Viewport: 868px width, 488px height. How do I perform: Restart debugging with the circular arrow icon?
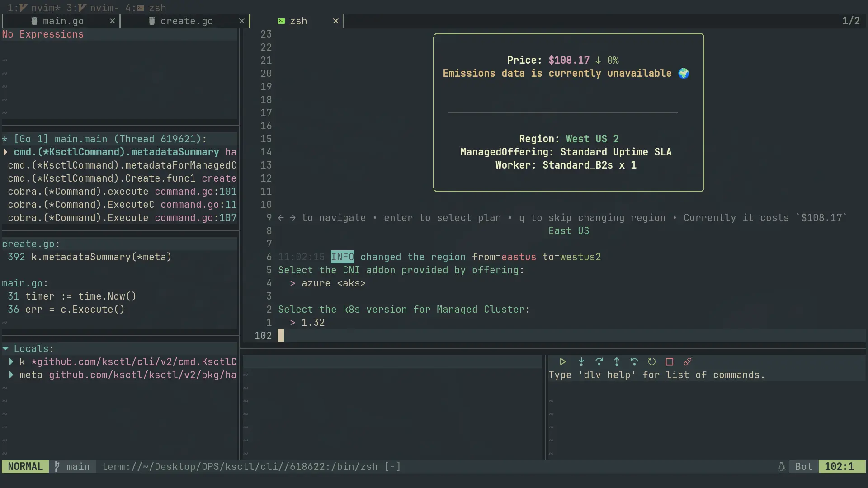click(x=652, y=362)
